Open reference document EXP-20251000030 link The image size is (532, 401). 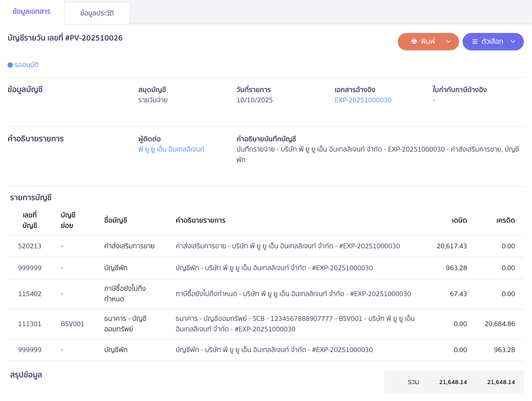pos(363,100)
